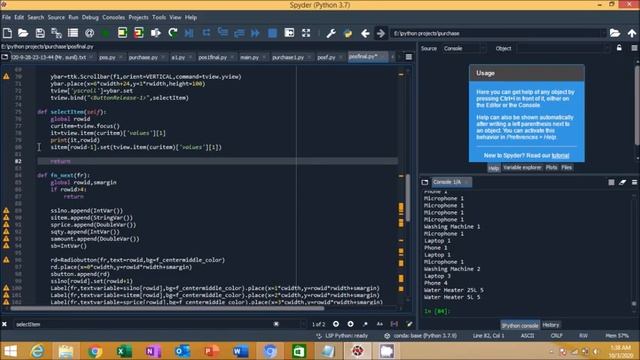Expand the working directory path dropdown
This screenshot has height=360, width=640.
pyautogui.click(x=603, y=33)
